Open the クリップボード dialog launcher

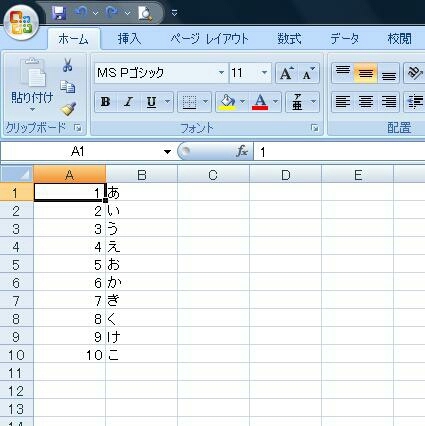78,128
